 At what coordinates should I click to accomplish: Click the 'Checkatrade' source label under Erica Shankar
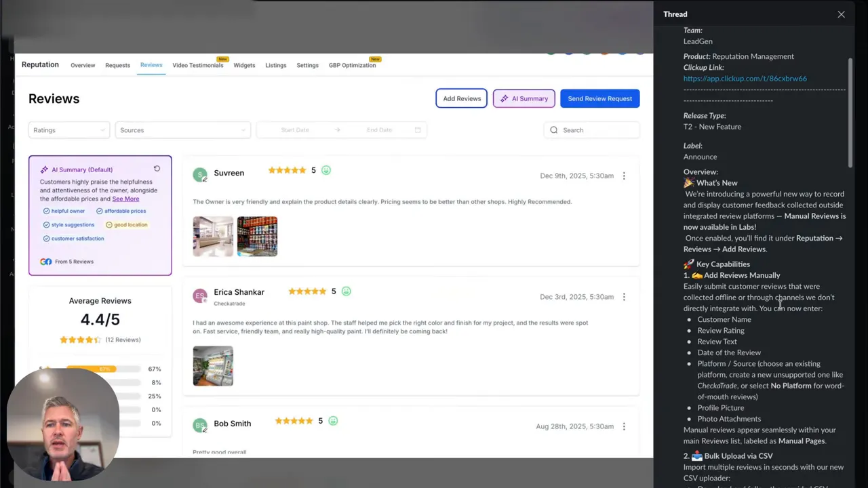click(229, 304)
